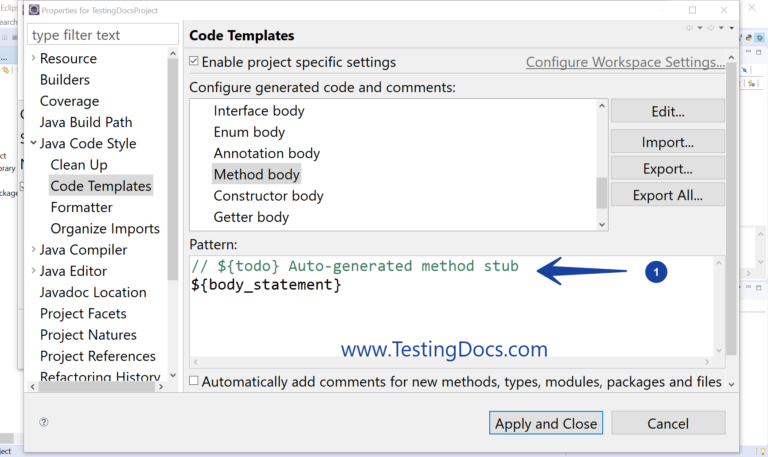
Task: Click the help question mark icon
Action: coord(44,423)
